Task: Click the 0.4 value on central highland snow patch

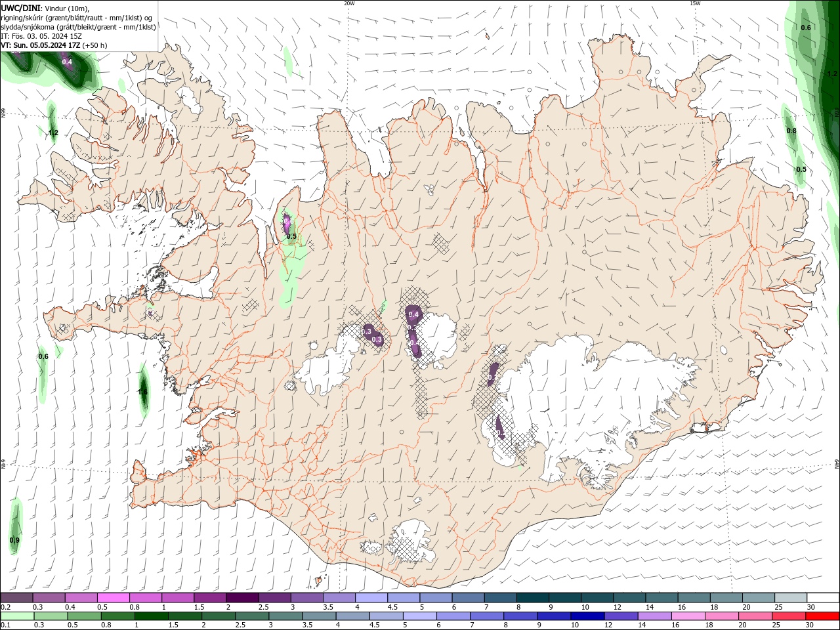Action: [x=413, y=315]
